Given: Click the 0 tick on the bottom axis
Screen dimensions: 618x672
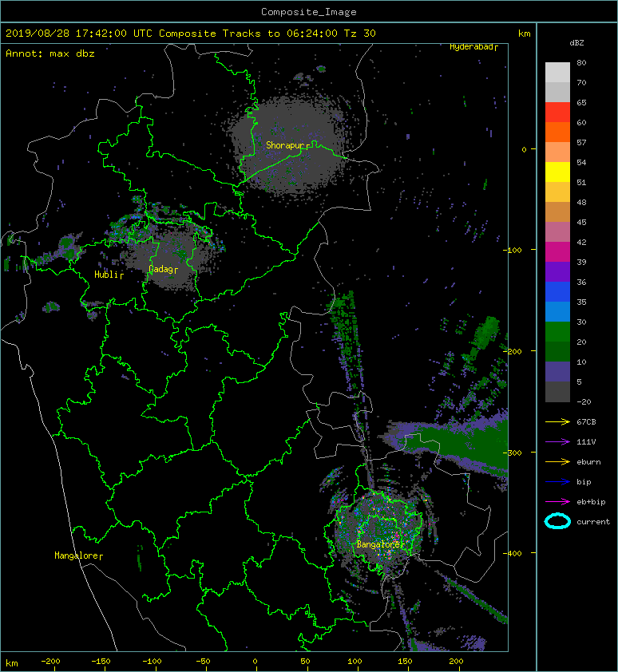Looking at the screenshot, I should coord(256,662).
